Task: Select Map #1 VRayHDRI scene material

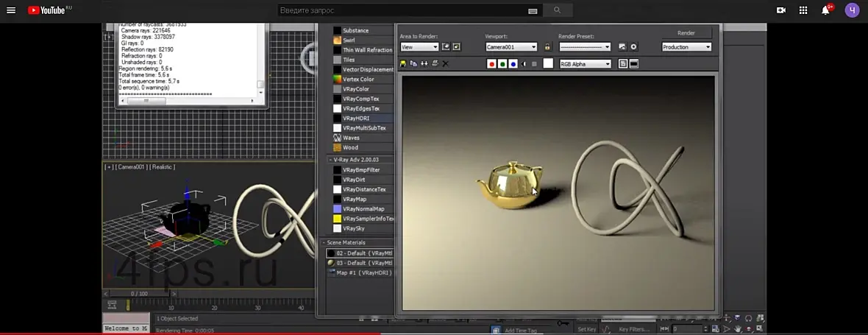Action: [360, 272]
